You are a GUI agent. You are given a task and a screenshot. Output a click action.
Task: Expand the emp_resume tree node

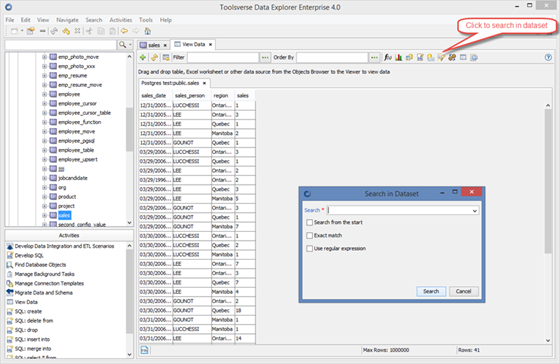point(45,76)
